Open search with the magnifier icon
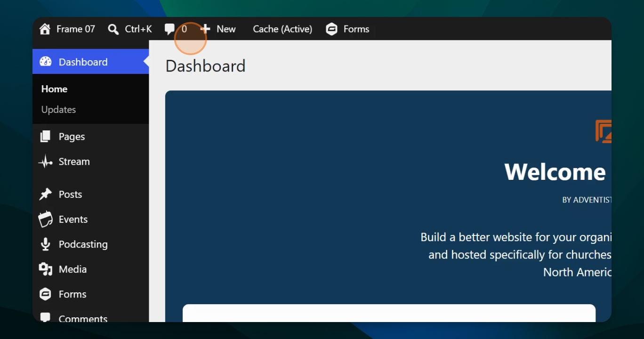This screenshot has height=339, width=644. tap(113, 30)
